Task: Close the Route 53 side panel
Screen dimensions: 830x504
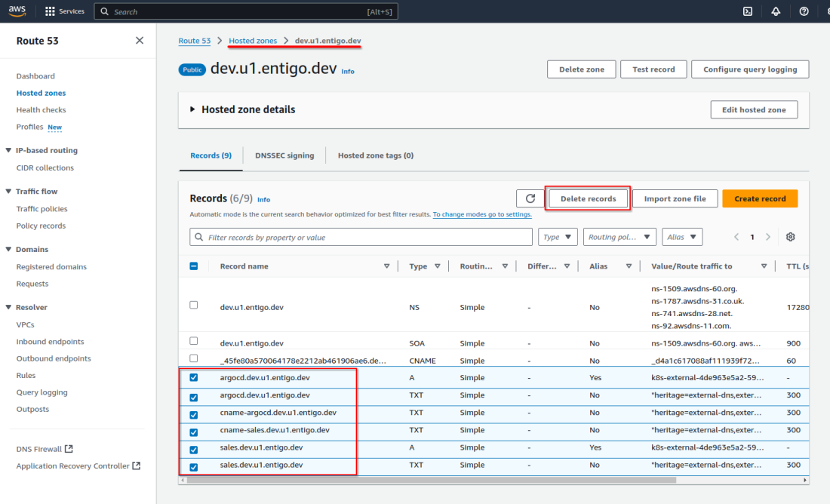Action: (x=140, y=40)
